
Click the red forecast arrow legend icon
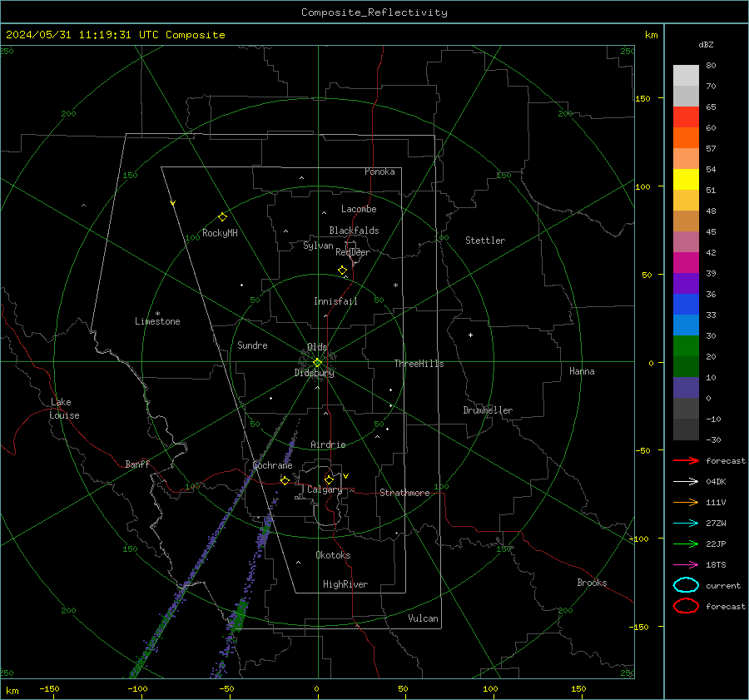tap(686, 460)
